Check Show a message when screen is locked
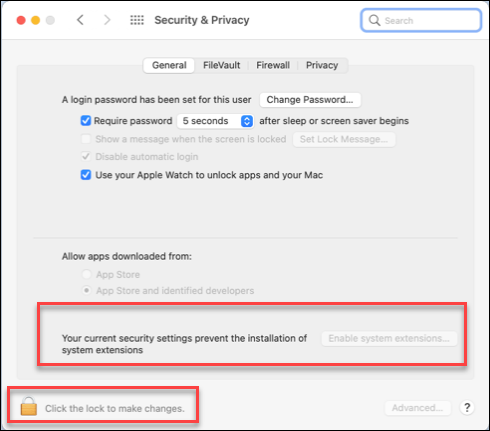 (x=86, y=139)
